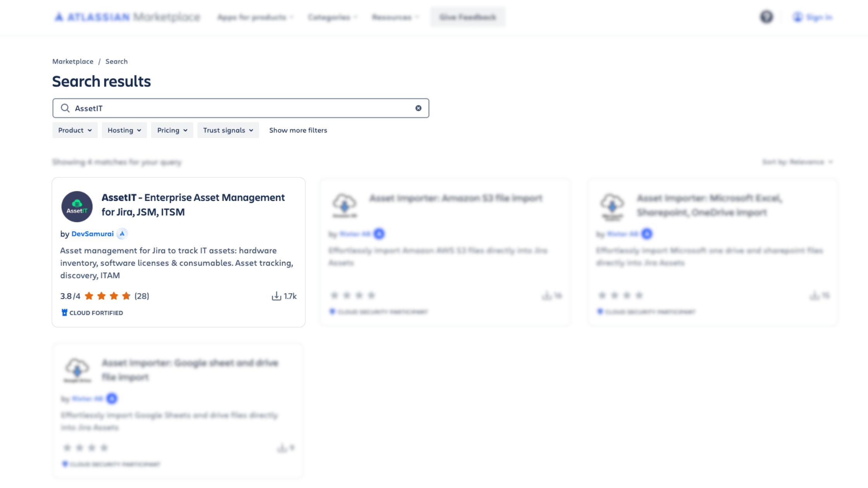Click the Give Feedback button
Screen dimensions: 868x488
(467, 17)
